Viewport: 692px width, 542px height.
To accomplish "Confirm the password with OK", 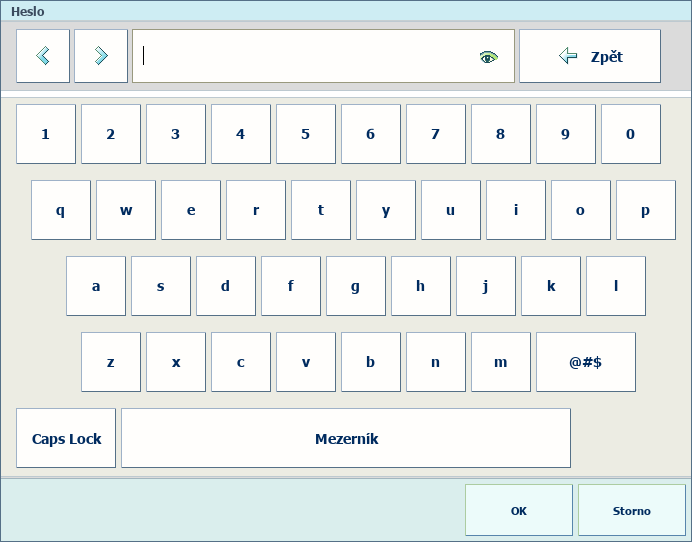I will tap(519, 510).
